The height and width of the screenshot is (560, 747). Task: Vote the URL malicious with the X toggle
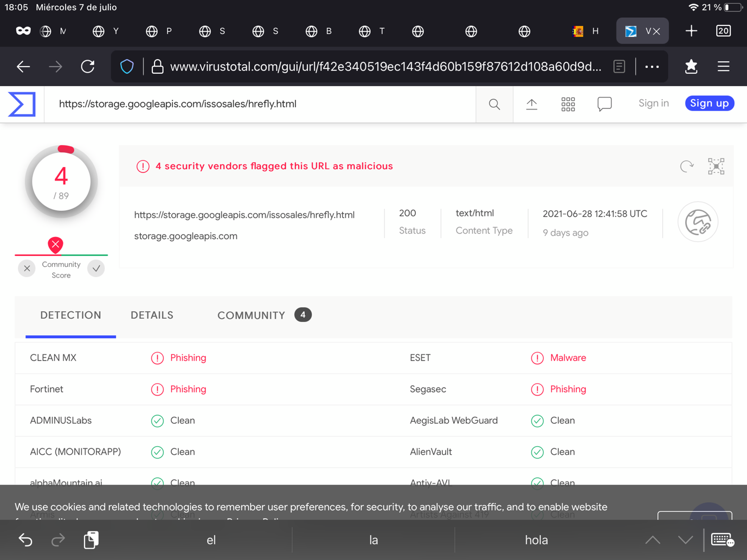point(27,268)
